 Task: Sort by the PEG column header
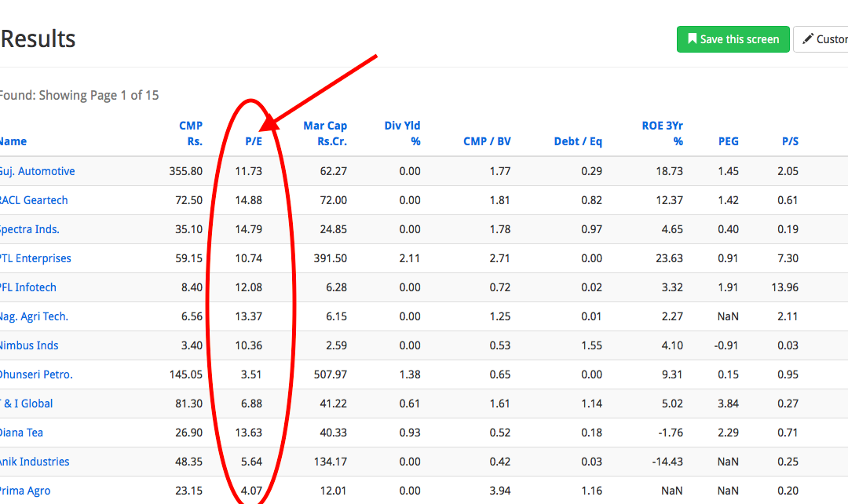(729, 141)
